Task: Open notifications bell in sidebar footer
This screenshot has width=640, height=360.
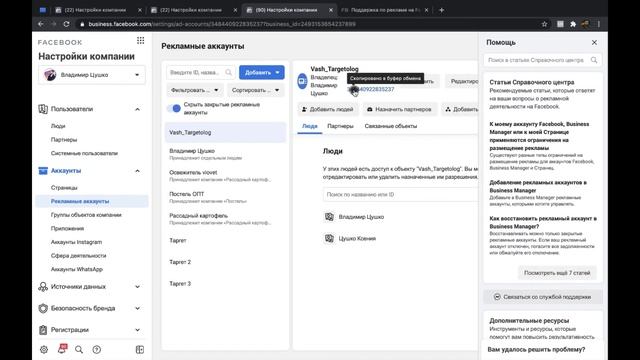Action: pyautogui.click(x=62, y=349)
